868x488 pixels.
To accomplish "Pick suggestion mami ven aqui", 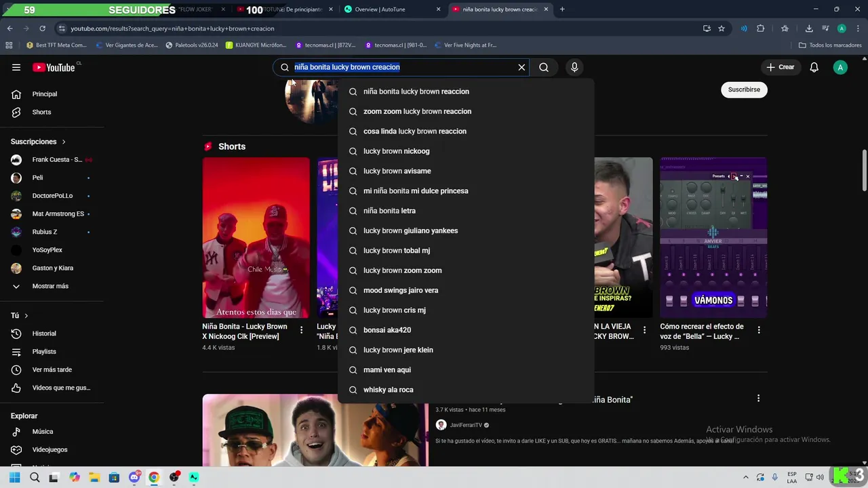I will pos(466,370).
